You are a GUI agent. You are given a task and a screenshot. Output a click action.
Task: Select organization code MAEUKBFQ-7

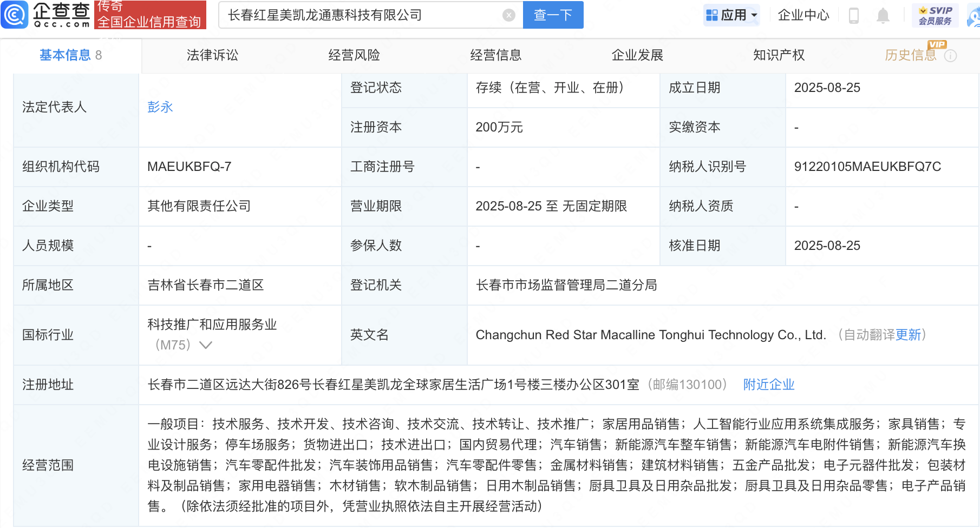coord(190,167)
